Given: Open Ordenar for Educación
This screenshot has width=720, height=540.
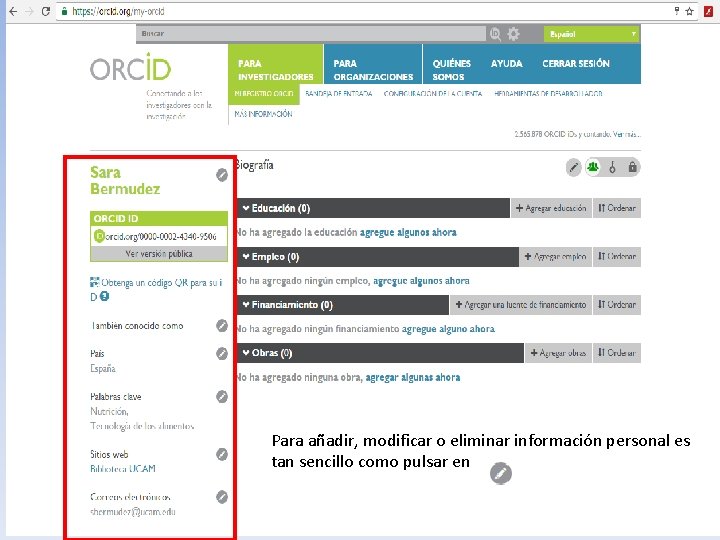Looking at the screenshot, I should coord(617,208).
